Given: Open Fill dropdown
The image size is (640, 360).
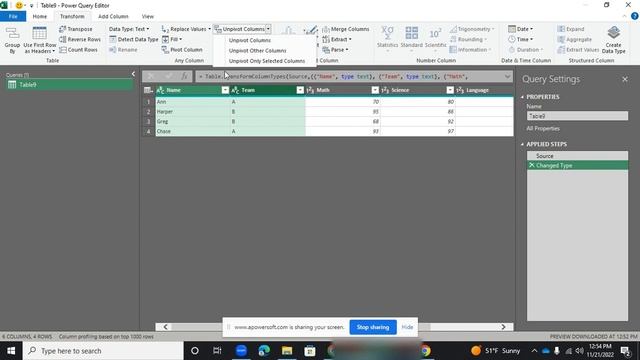Looking at the screenshot, I should (172, 39).
